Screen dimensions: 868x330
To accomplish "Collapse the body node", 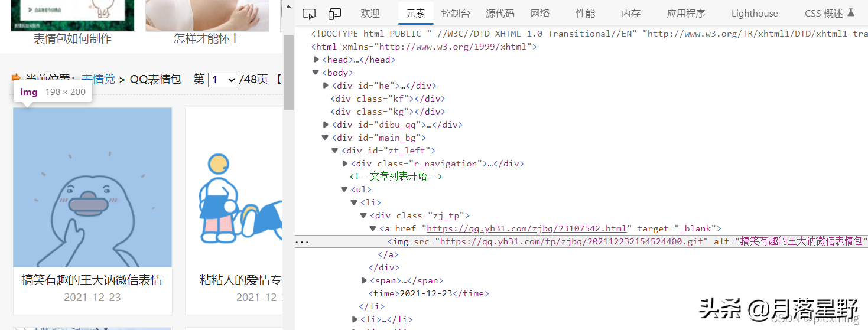I will click(317, 73).
